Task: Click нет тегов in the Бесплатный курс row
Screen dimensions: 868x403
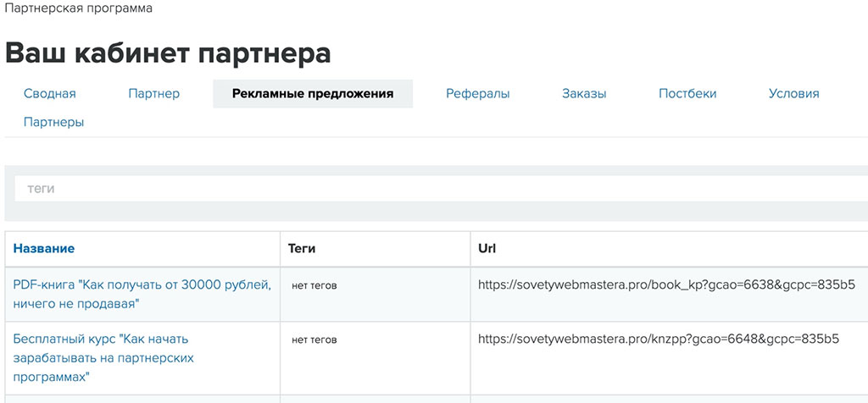Action: [x=314, y=340]
